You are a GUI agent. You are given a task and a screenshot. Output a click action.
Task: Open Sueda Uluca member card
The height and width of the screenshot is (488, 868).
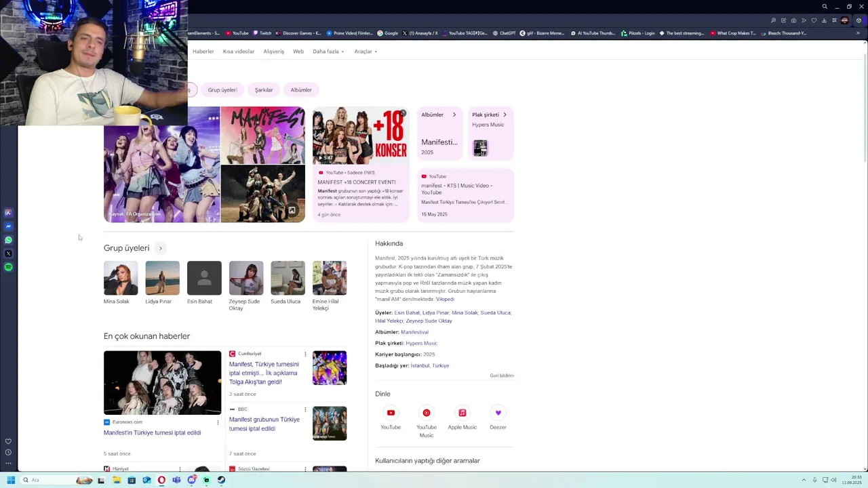tap(288, 283)
